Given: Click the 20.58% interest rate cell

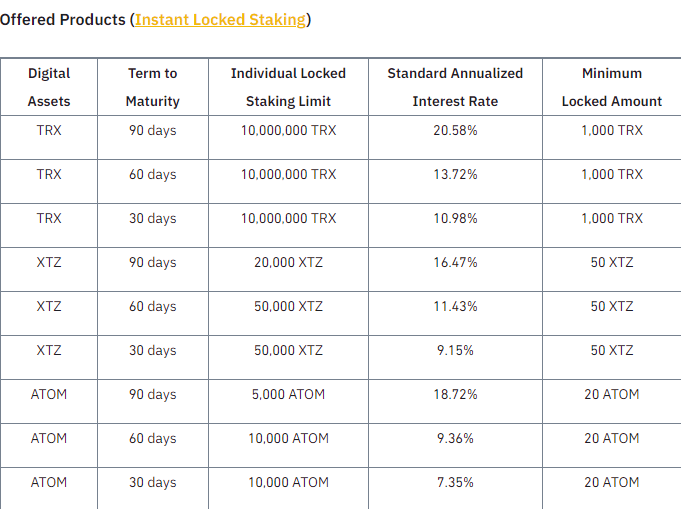Looking at the screenshot, I should (x=455, y=130).
